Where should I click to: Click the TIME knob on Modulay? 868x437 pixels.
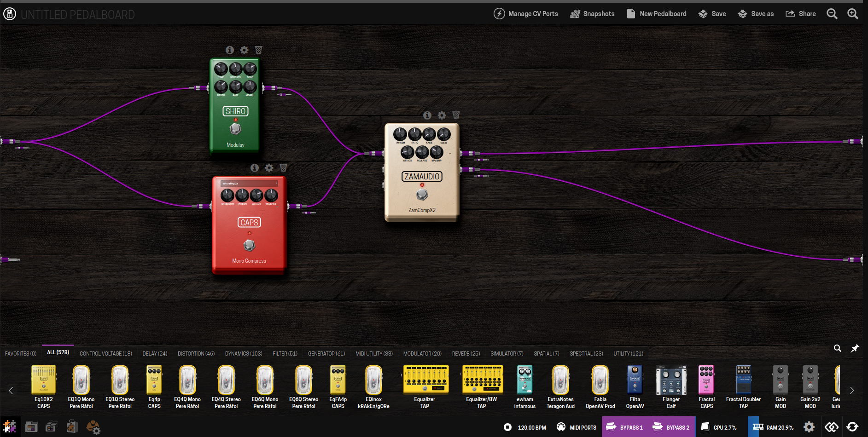[221, 69]
